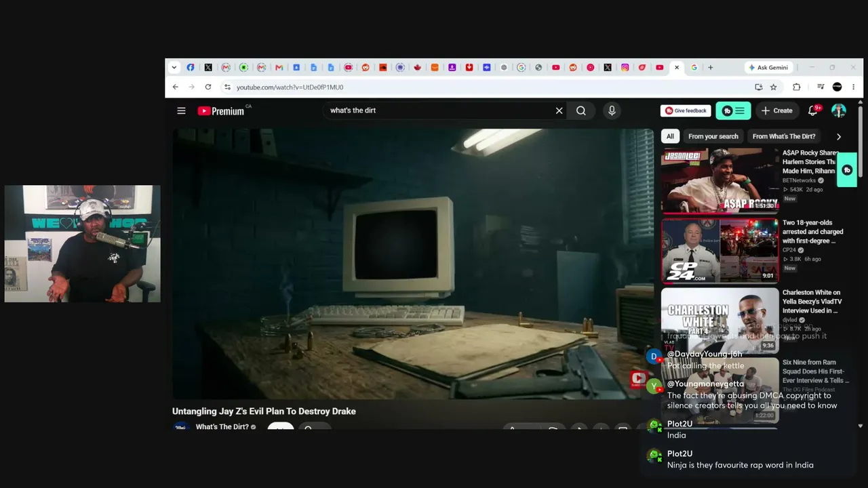Open YouTube notifications bell
The image size is (868, 488).
813,110
